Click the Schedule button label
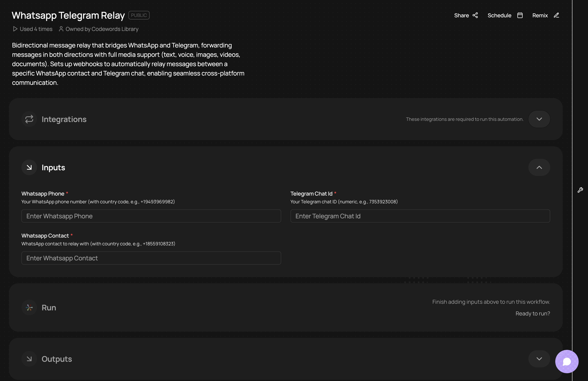 [499, 15]
